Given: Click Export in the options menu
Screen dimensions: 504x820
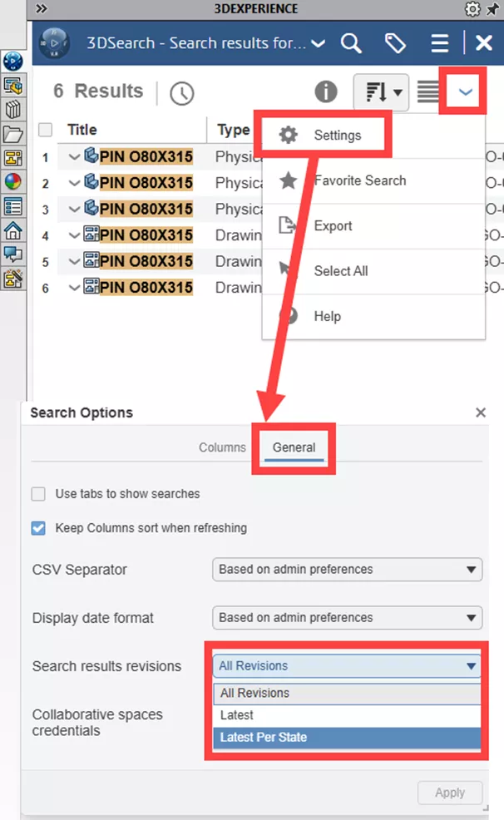Looking at the screenshot, I should 334,225.
